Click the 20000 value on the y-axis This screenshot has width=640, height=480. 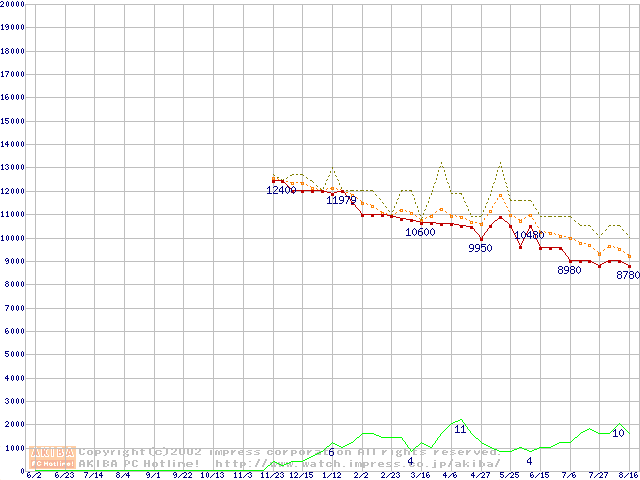click(13, 4)
